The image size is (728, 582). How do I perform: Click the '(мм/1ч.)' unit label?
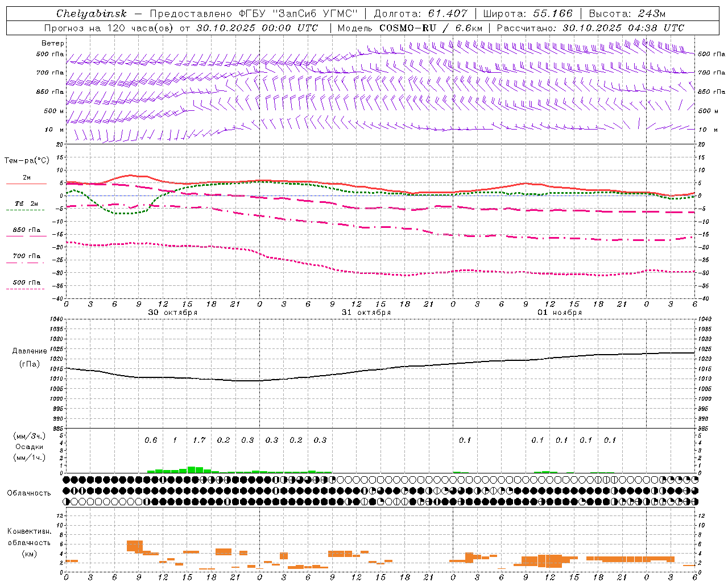(x=30, y=458)
